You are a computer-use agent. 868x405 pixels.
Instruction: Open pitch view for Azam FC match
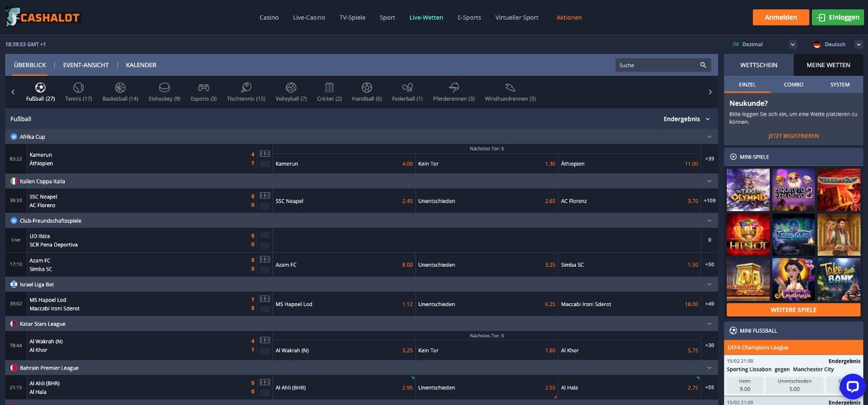tap(265, 259)
